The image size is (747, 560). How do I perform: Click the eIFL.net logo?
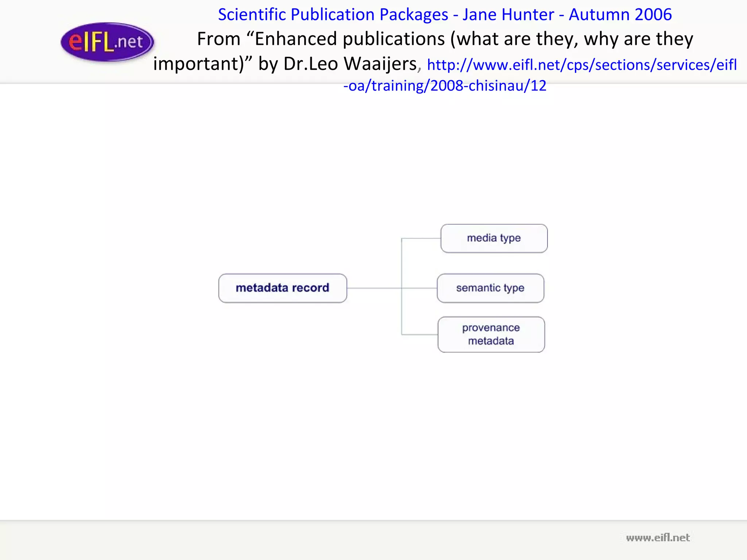pyautogui.click(x=107, y=42)
